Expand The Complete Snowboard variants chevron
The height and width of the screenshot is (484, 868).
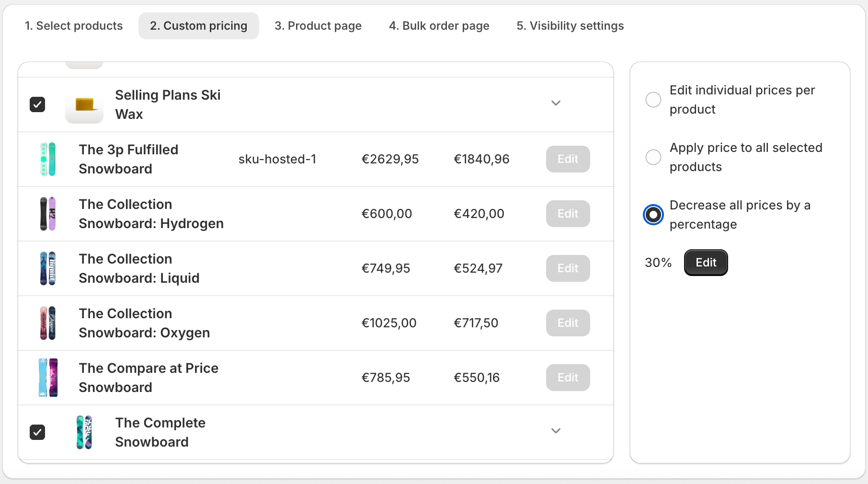556,431
